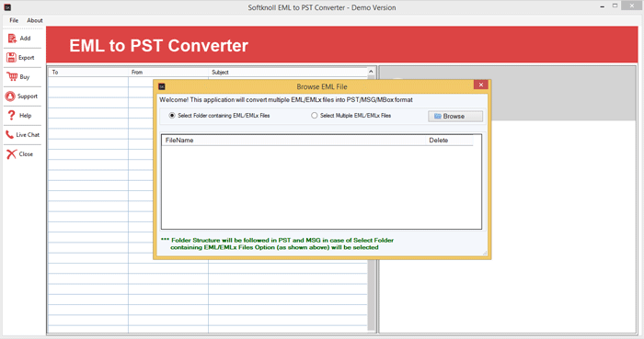The width and height of the screenshot is (644, 339).
Task: Open the File menu
Action: 14,20
